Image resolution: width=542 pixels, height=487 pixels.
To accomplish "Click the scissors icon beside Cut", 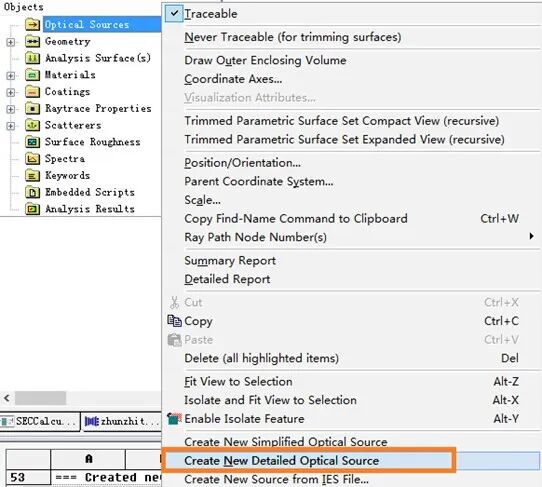I will coord(174,302).
